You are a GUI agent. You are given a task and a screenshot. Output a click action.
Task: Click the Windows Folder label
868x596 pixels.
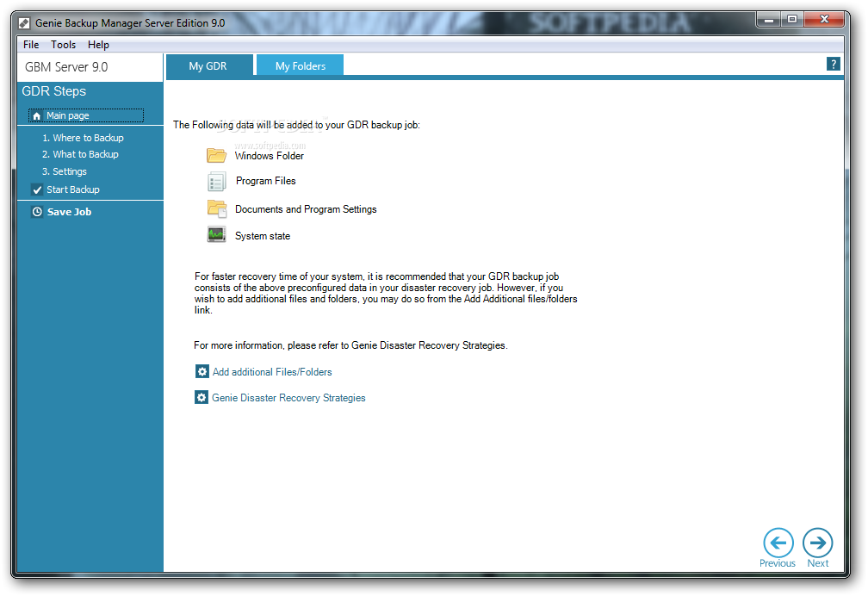point(269,156)
